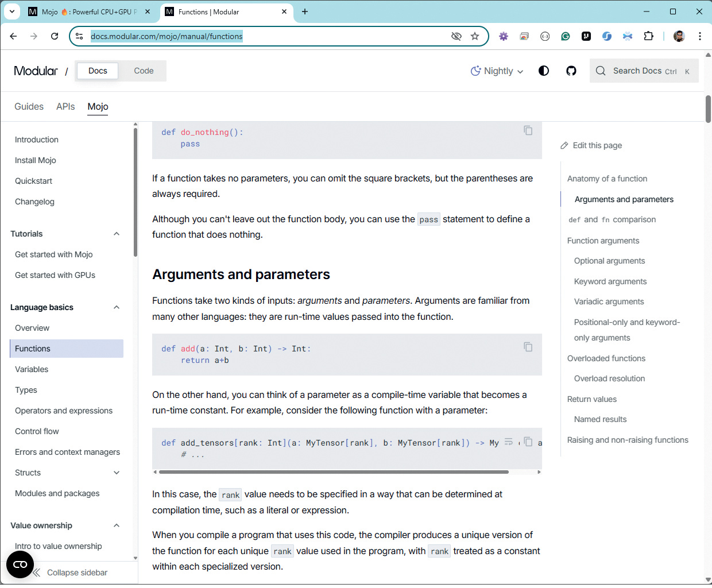Click Edit this page link
This screenshot has height=588, width=712.
597,145
